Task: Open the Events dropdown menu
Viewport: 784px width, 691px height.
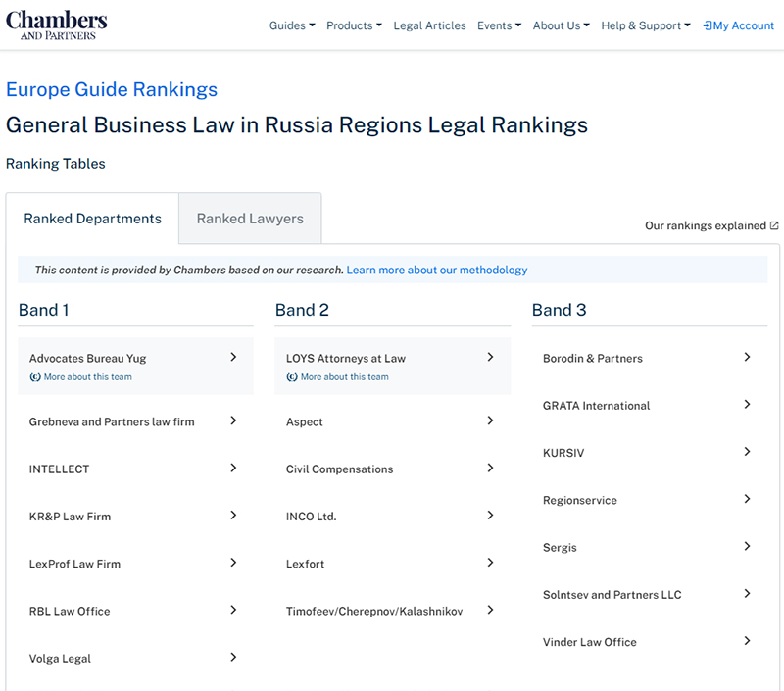Action: pyautogui.click(x=499, y=25)
